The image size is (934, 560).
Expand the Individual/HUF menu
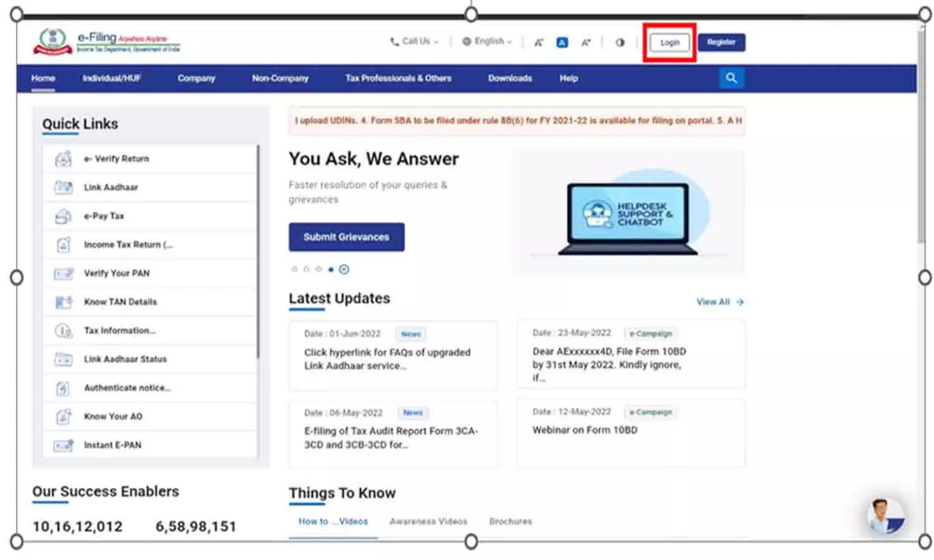(x=111, y=78)
